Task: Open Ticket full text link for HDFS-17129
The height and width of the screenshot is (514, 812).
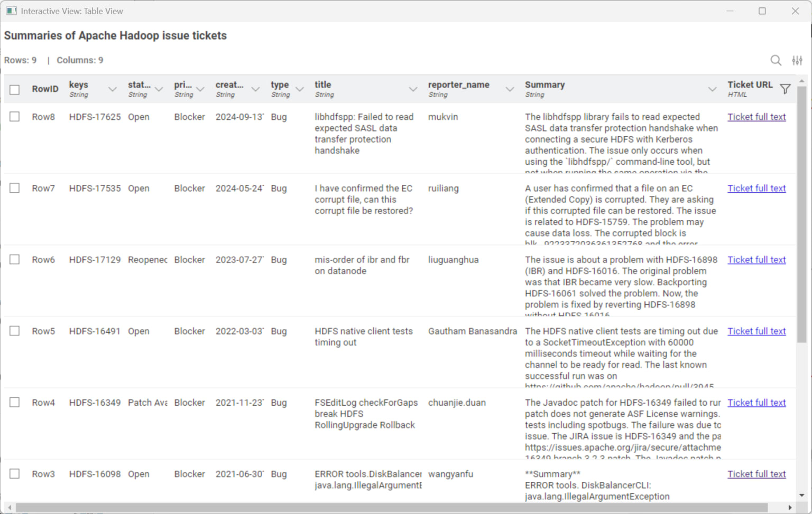Action: coord(756,259)
